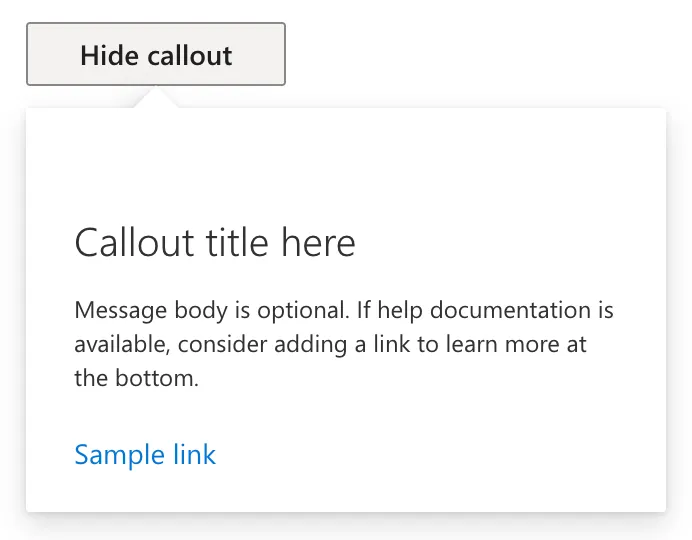Image resolution: width=692 pixels, height=540 pixels.
Task: Click the word "link" in Sample link
Action: pos(192,455)
